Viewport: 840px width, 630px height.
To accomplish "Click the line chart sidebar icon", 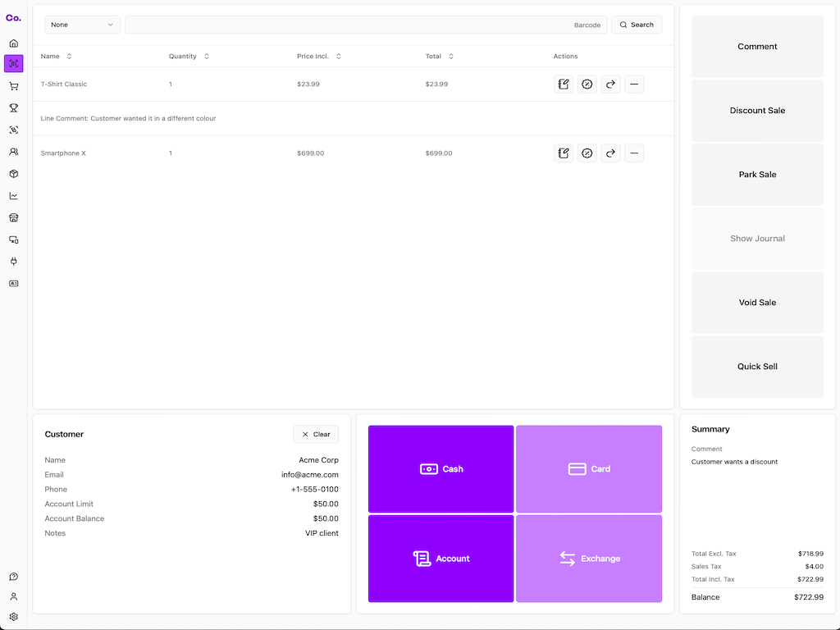I will tap(13, 195).
